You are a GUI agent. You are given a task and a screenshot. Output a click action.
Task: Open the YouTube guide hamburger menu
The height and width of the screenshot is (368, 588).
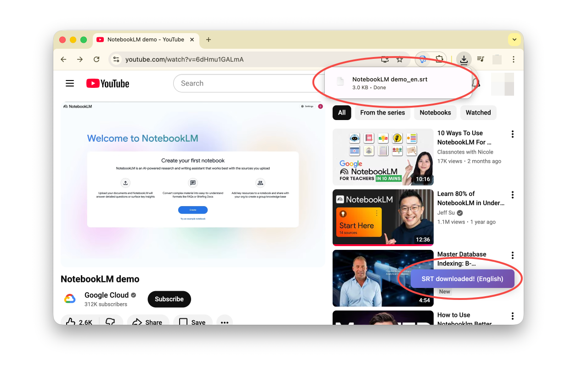pos(70,83)
